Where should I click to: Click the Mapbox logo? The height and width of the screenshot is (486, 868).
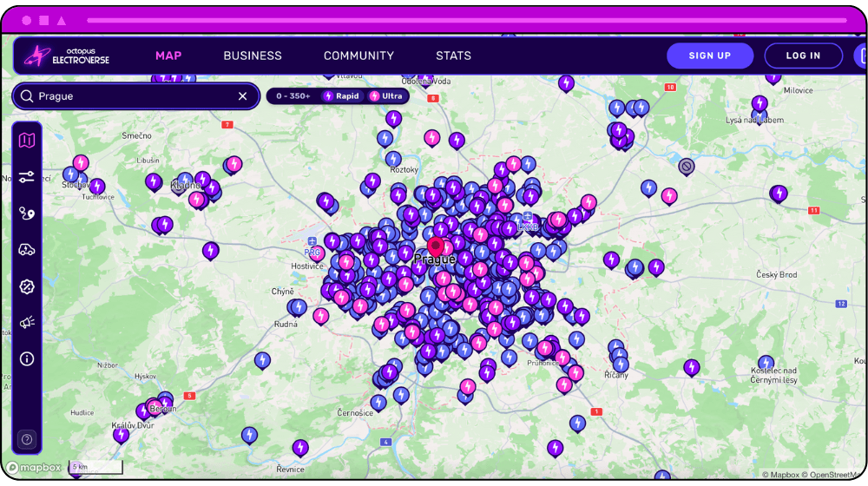pyautogui.click(x=35, y=468)
